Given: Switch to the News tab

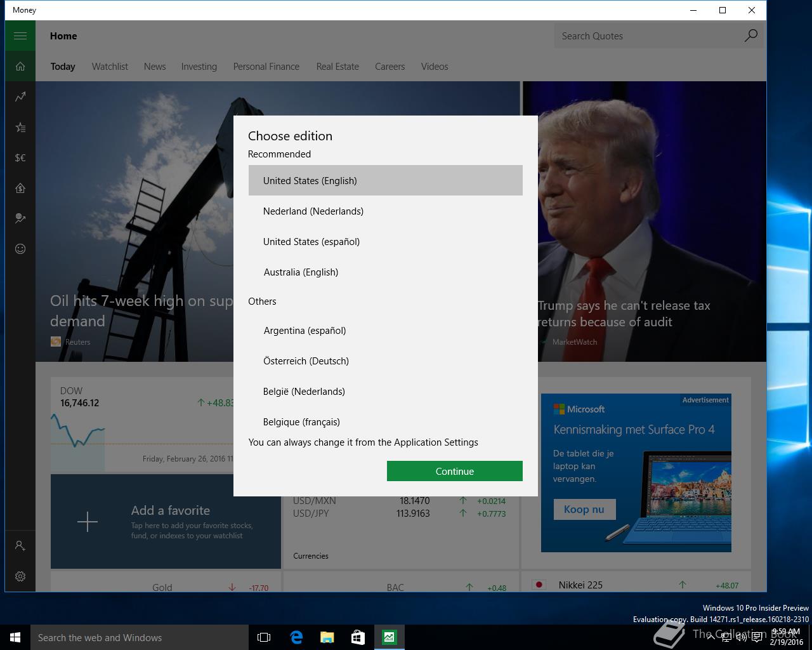Looking at the screenshot, I should 155,66.
